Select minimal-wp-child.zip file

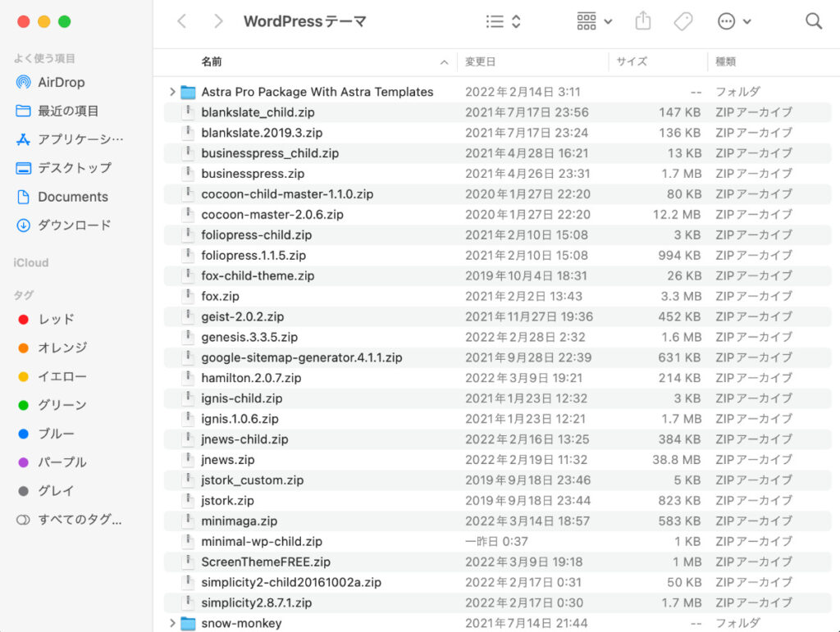498,542
